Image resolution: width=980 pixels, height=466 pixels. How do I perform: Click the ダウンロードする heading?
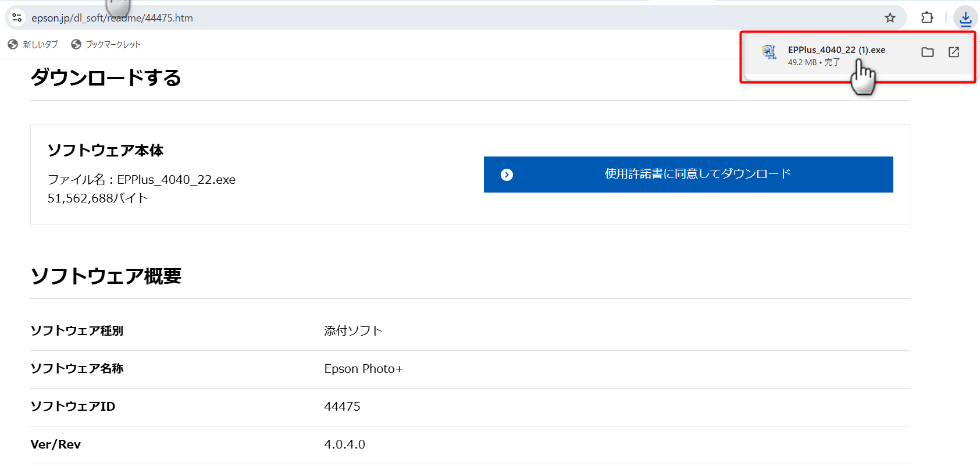pos(106,77)
